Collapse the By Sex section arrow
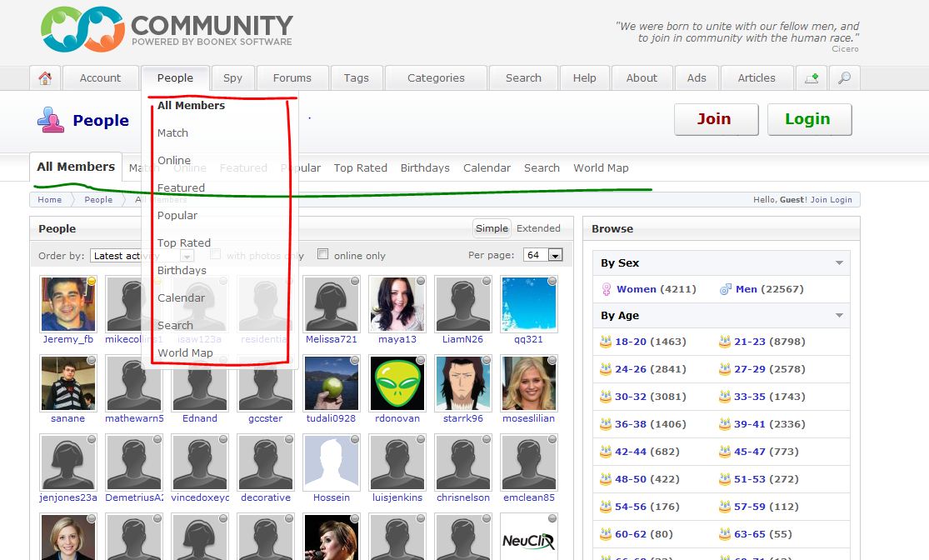Screen dimensions: 929x560 coord(839,263)
